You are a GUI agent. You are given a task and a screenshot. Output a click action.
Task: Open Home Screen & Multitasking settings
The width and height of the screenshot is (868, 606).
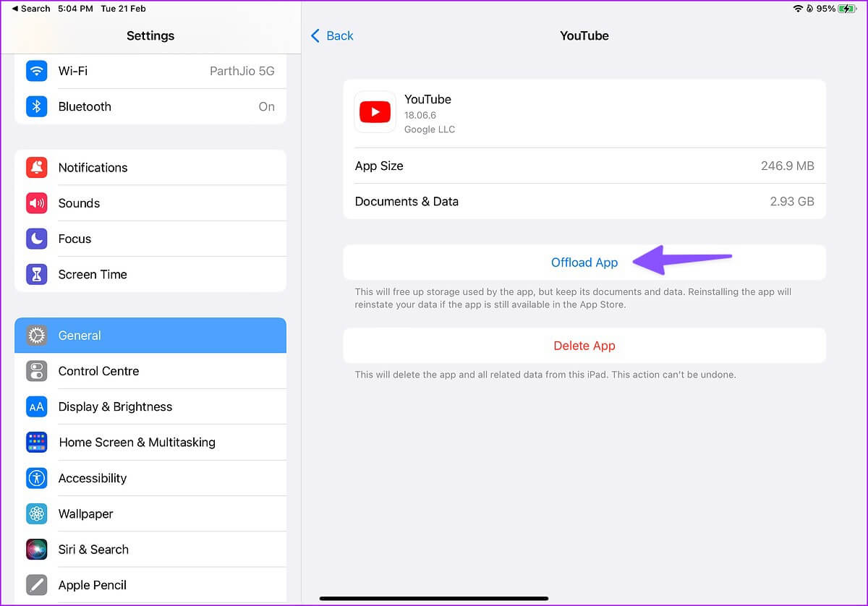[150, 442]
